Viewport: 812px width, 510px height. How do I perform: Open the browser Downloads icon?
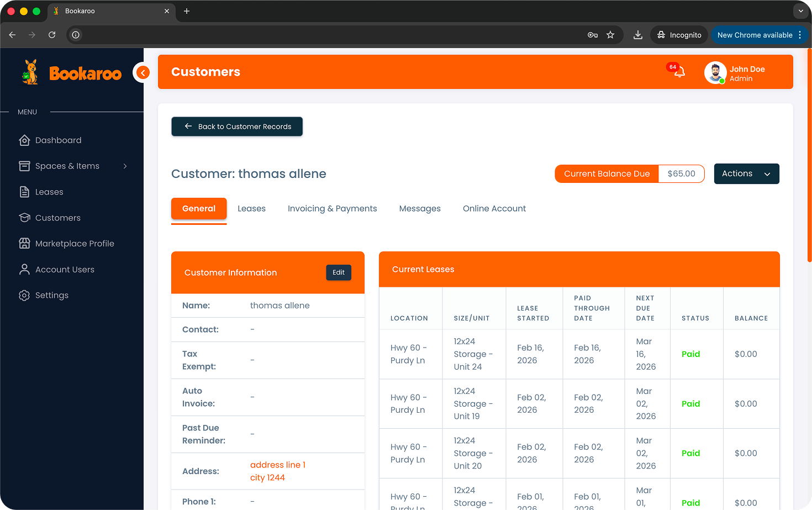637,34
